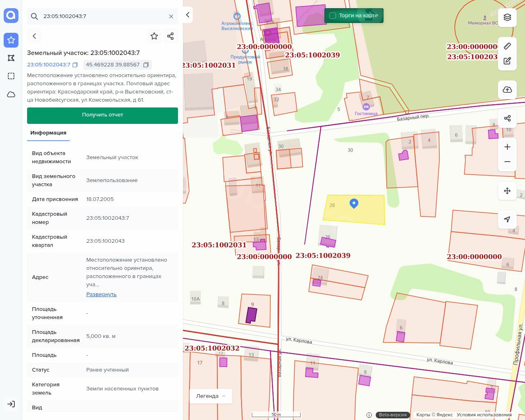Open the map layers panel

[x=507, y=17]
